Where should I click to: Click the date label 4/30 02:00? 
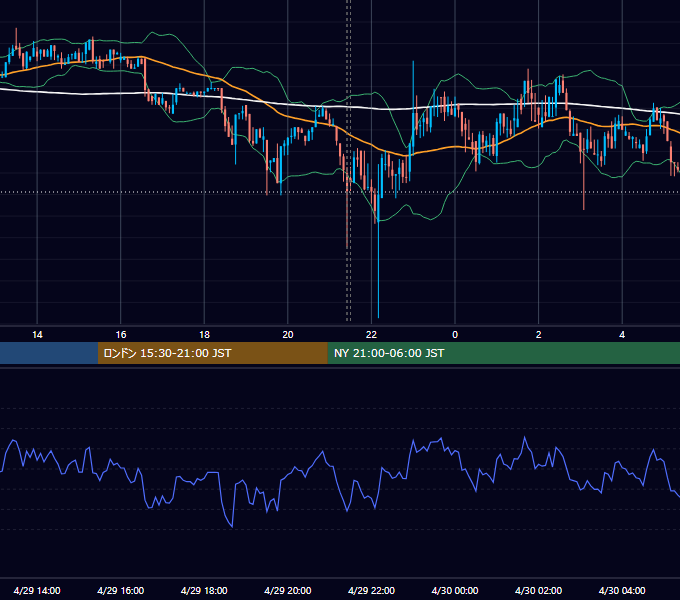click(538, 590)
